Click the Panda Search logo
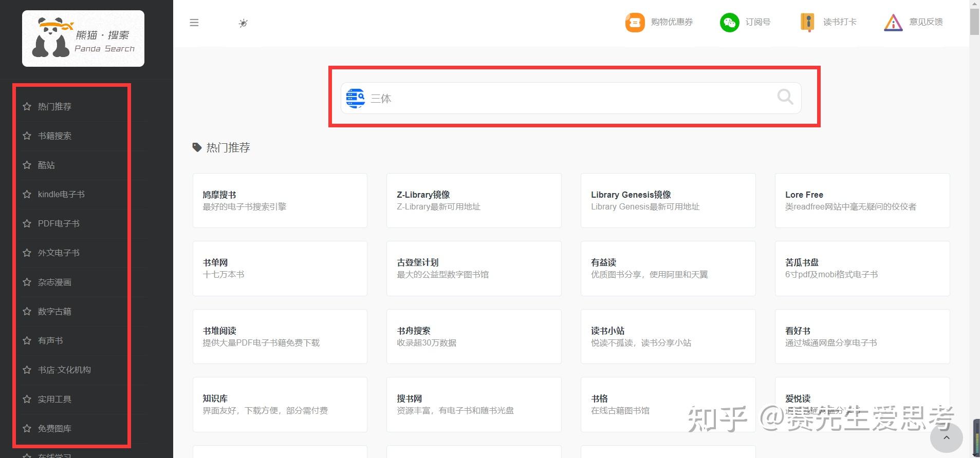Image resolution: width=980 pixels, height=458 pixels. click(83, 39)
